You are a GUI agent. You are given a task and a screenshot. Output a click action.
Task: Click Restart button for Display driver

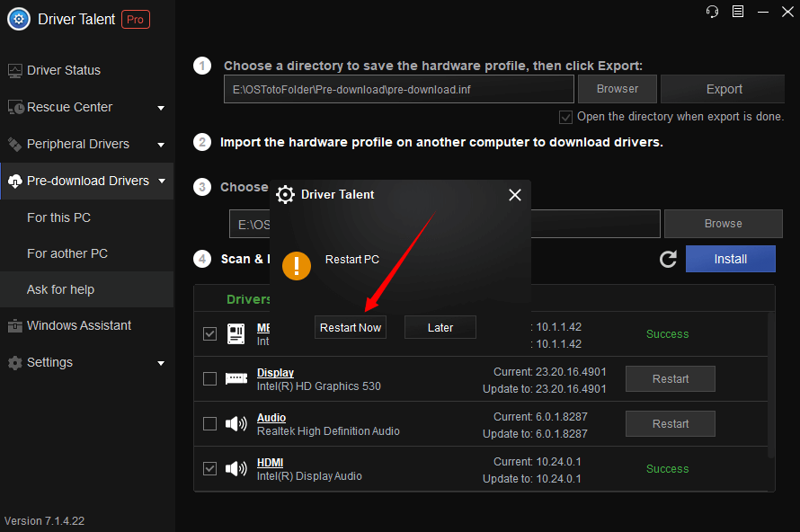click(x=671, y=379)
